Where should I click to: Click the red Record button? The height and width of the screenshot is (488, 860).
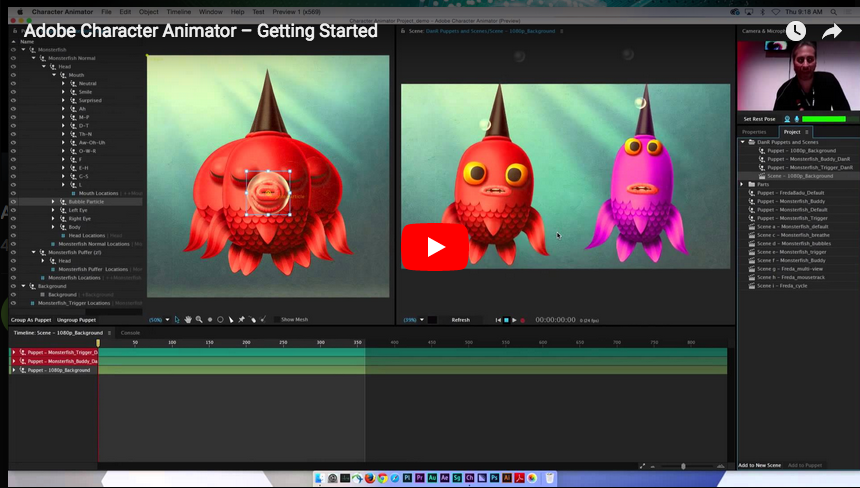(x=522, y=320)
